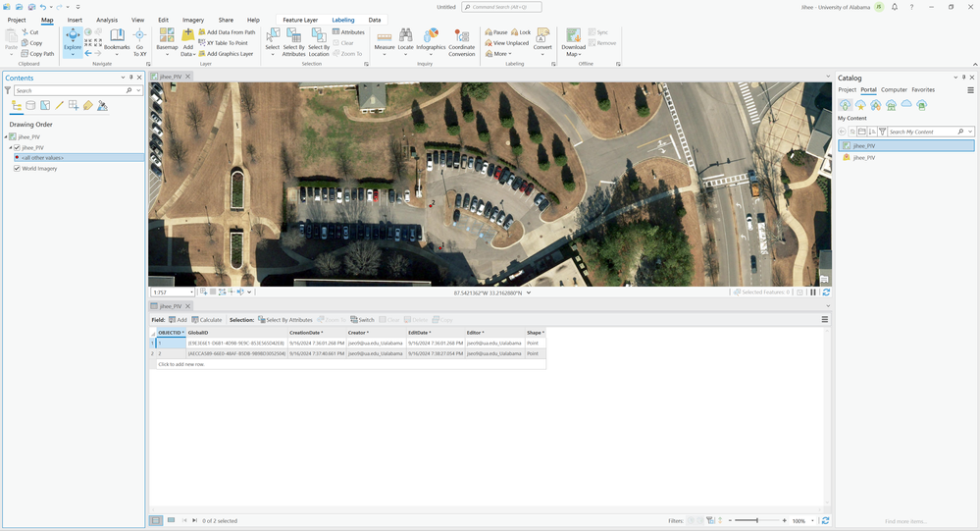Expand the Basemap gallery dropdown
The image size is (980, 531).
click(167, 54)
